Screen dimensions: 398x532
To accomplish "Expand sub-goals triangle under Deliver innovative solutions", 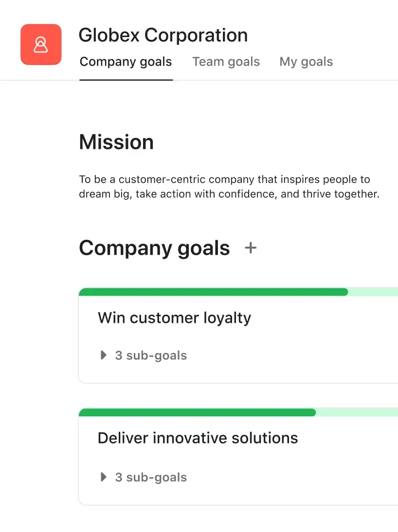I will (103, 477).
